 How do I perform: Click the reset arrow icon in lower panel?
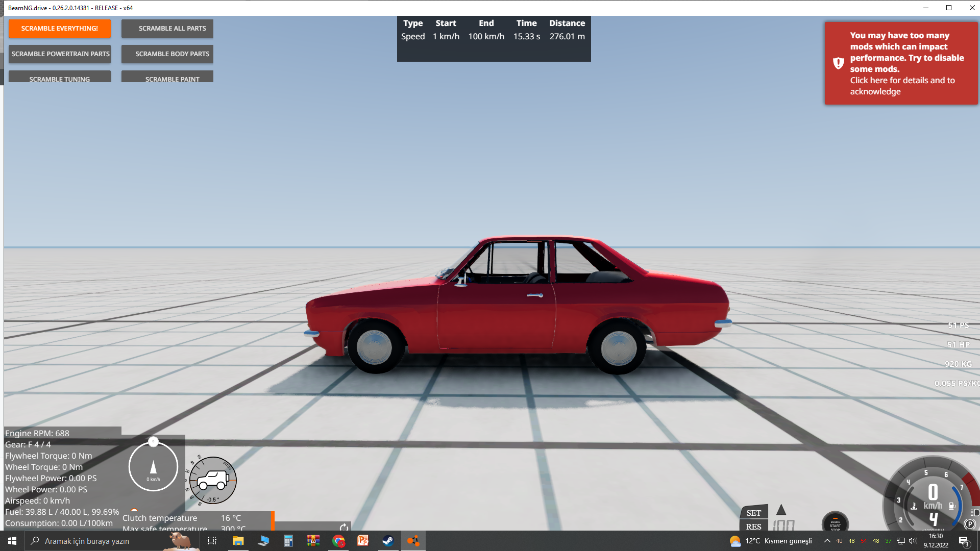[x=344, y=527]
